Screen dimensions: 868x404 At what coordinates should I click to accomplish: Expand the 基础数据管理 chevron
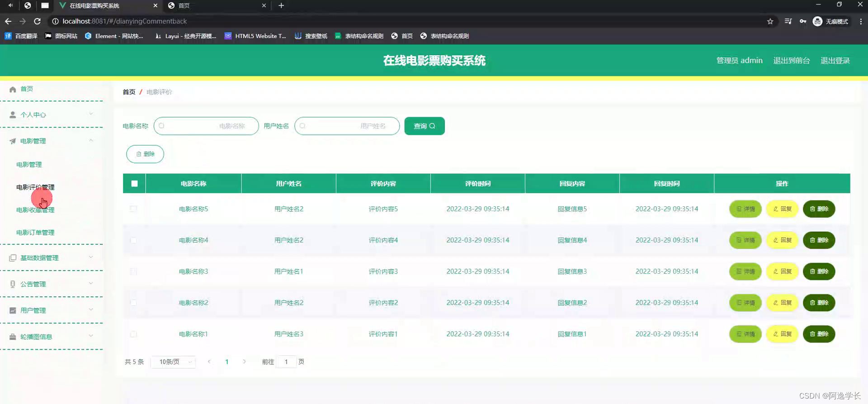[x=91, y=257]
